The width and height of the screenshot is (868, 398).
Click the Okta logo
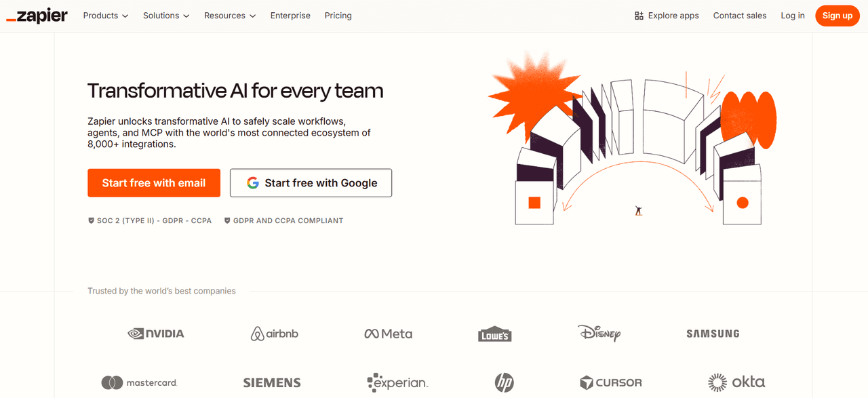point(736,382)
